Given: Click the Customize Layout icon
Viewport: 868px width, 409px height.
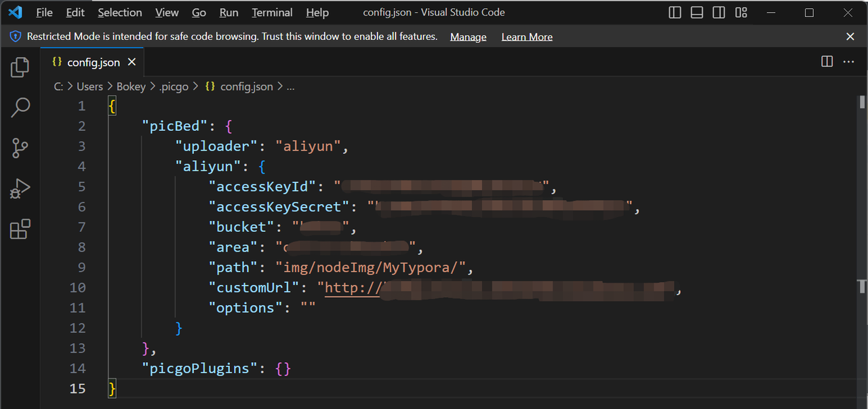Looking at the screenshot, I should coord(741,13).
